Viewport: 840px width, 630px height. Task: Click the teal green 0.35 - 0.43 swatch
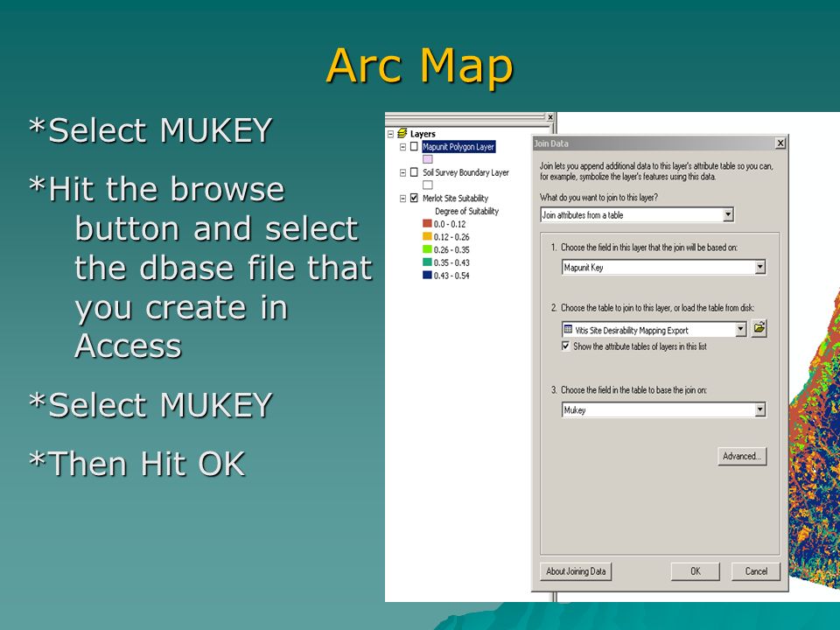coord(427,262)
